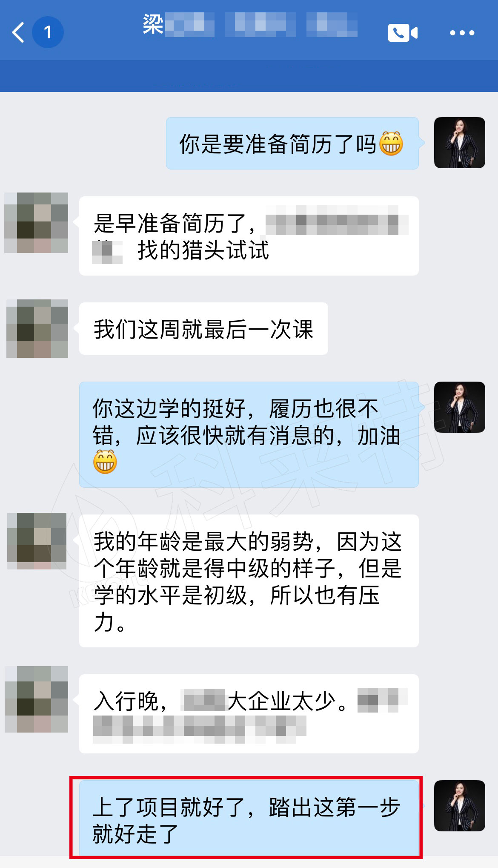Viewport: 498px width, 868px height.
Task: Select the 你是要准备简历了吗 message bubble
Action: pyautogui.click(x=292, y=144)
